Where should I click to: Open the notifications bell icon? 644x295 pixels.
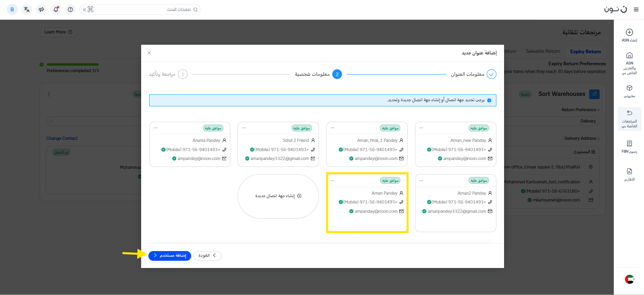(56, 9)
